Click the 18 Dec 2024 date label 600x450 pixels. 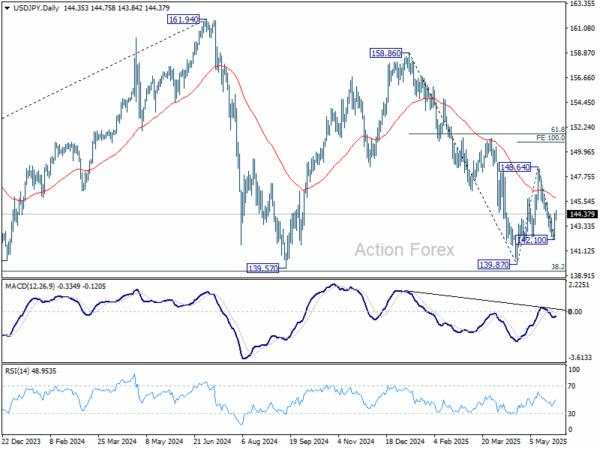(x=405, y=441)
